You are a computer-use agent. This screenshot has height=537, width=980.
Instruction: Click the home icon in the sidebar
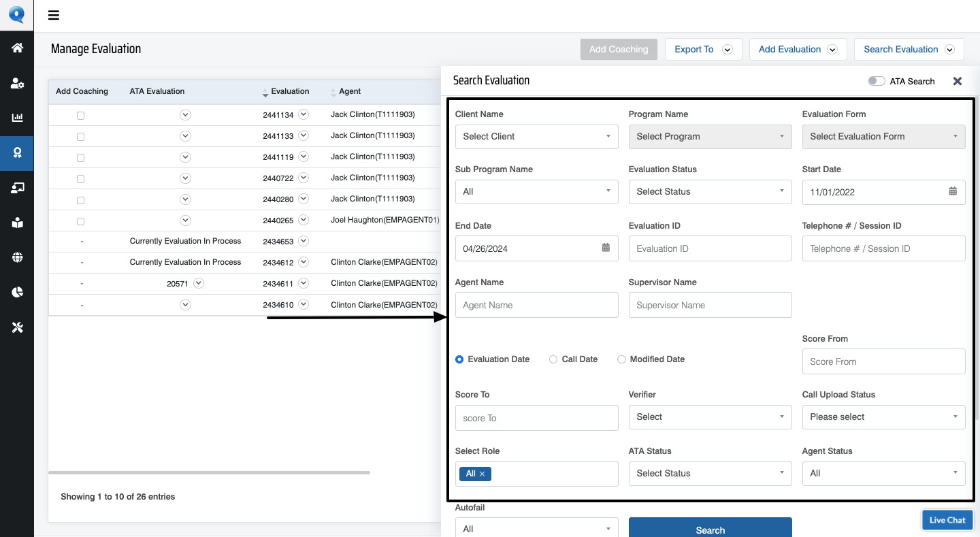[x=17, y=48]
